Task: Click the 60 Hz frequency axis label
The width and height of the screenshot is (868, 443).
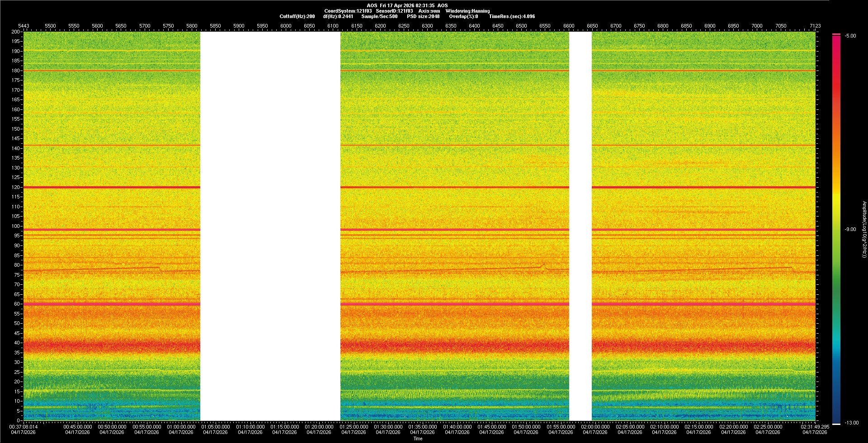Action: (17, 304)
